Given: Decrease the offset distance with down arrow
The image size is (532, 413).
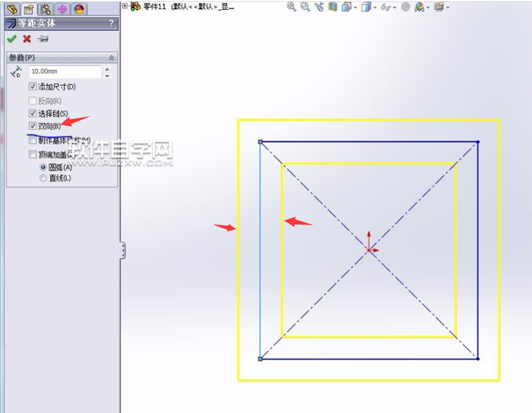Looking at the screenshot, I should pos(107,76).
